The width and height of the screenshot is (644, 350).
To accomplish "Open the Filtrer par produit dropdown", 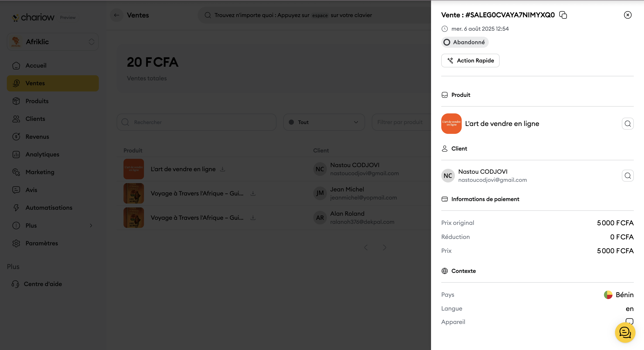I will pyautogui.click(x=401, y=122).
